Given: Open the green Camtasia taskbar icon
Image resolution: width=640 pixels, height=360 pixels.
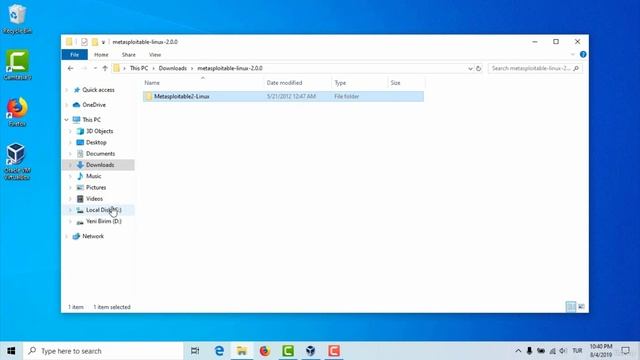Looking at the screenshot, I should [x=288, y=351].
